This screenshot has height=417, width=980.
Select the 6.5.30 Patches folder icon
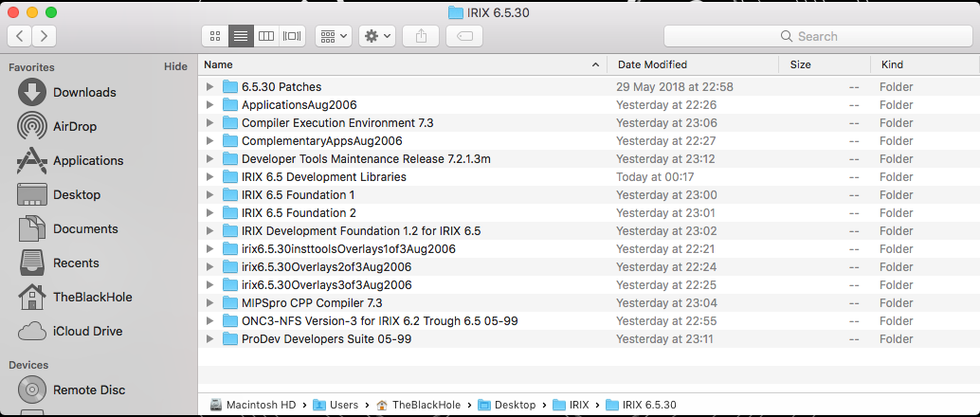230,87
